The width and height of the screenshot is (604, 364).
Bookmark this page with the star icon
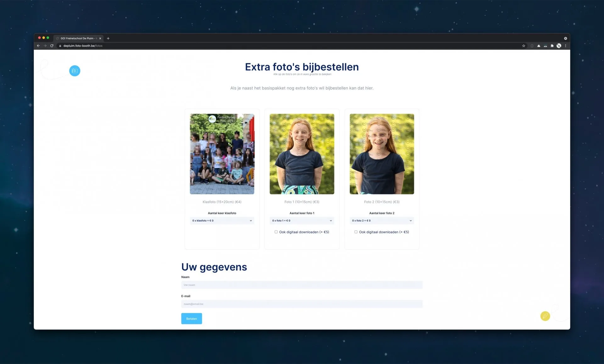point(523,46)
